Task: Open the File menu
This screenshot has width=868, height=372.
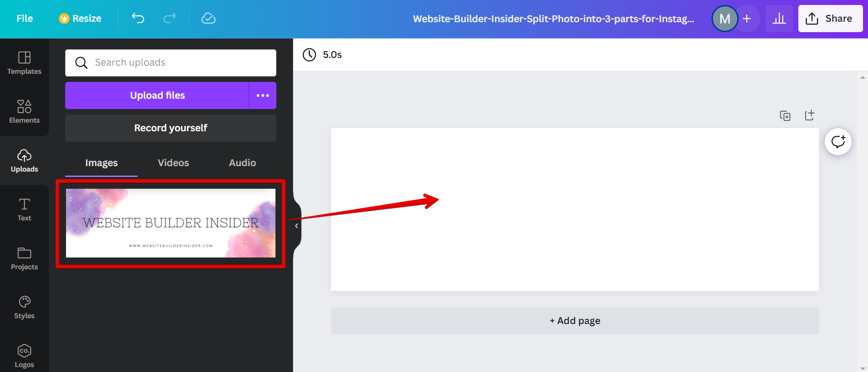Action: 25,19
